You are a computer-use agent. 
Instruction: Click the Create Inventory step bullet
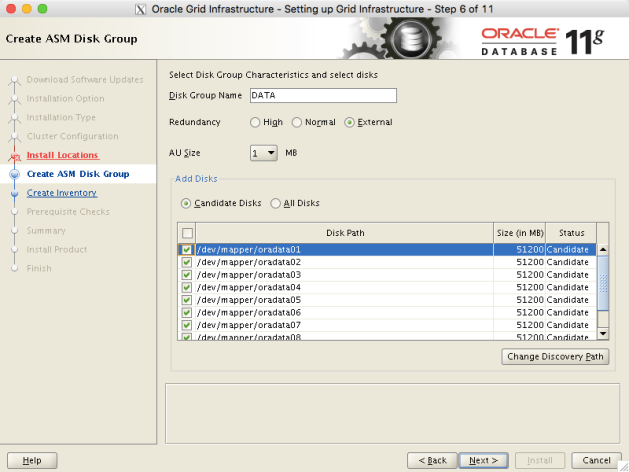(x=15, y=193)
